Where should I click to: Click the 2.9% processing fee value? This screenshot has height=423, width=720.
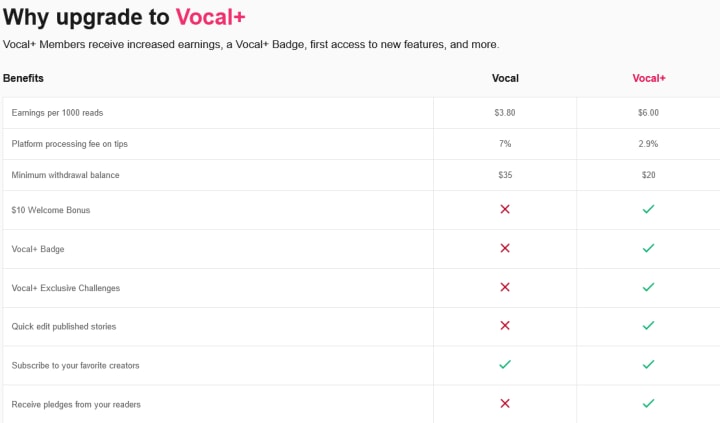pos(648,144)
